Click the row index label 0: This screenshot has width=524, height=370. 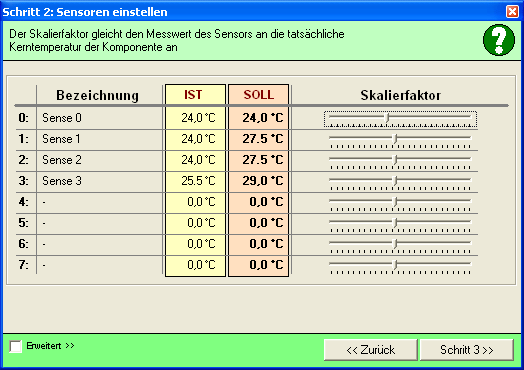tap(23, 118)
